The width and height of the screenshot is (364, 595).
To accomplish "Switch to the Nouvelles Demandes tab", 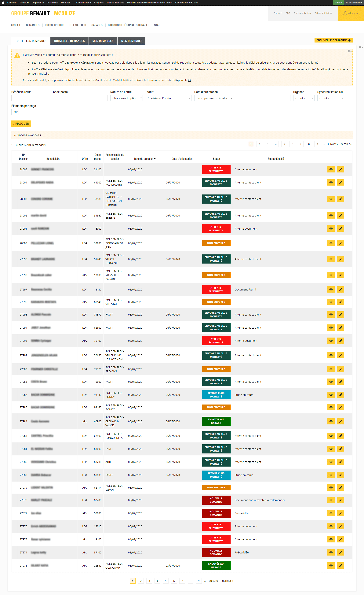I will click(x=69, y=41).
